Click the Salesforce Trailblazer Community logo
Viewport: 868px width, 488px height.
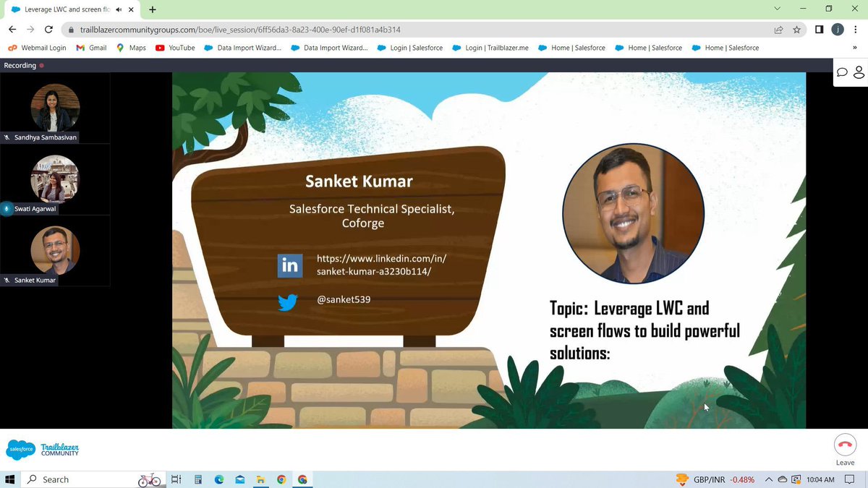42,450
